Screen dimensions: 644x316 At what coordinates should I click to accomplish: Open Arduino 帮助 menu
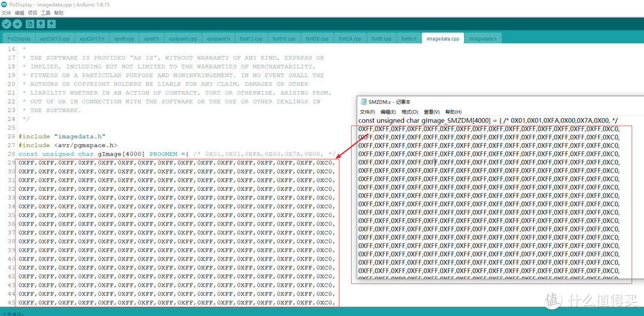point(58,13)
